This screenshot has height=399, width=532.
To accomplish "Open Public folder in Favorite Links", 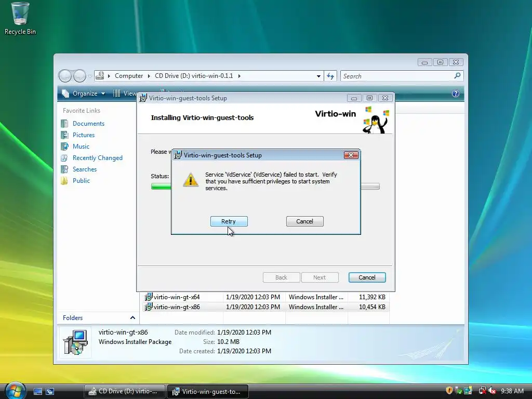I will click(81, 180).
